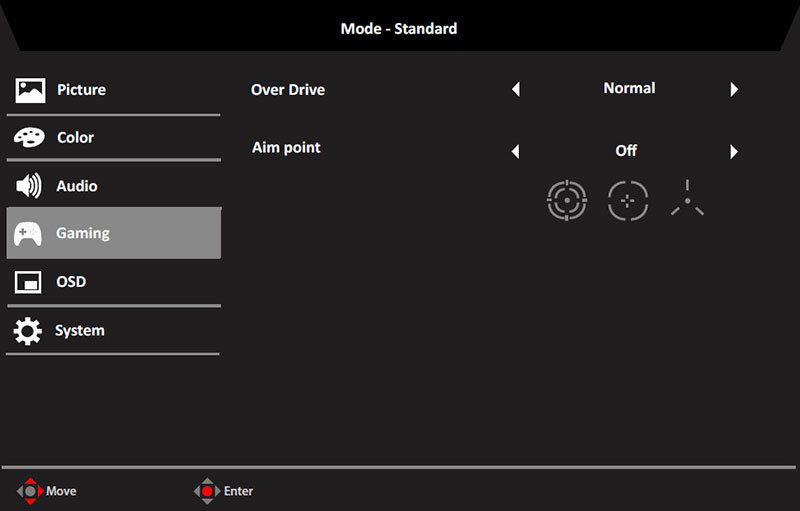
Task: Select the Over Drive setting label
Action: point(288,90)
